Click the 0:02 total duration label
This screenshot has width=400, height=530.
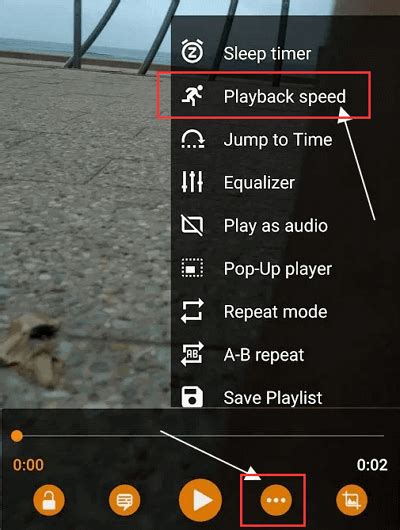372,465
